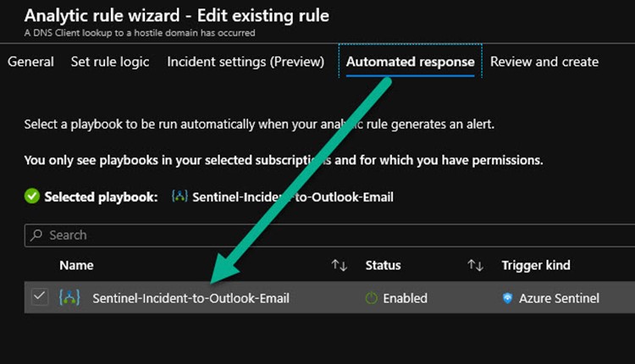The width and height of the screenshot is (635, 364).
Task: Click the playbook icon in the table row
Action: (69, 298)
